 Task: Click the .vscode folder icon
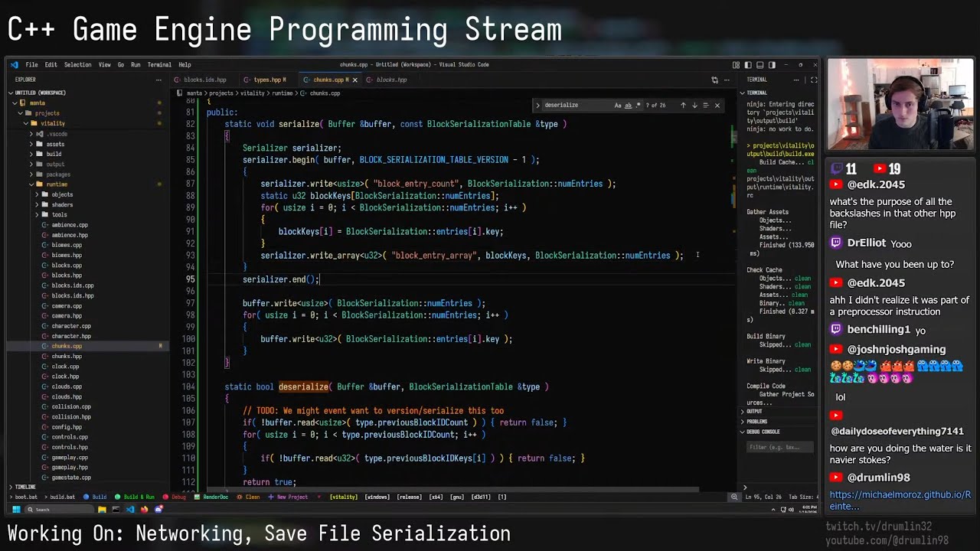(40, 134)
